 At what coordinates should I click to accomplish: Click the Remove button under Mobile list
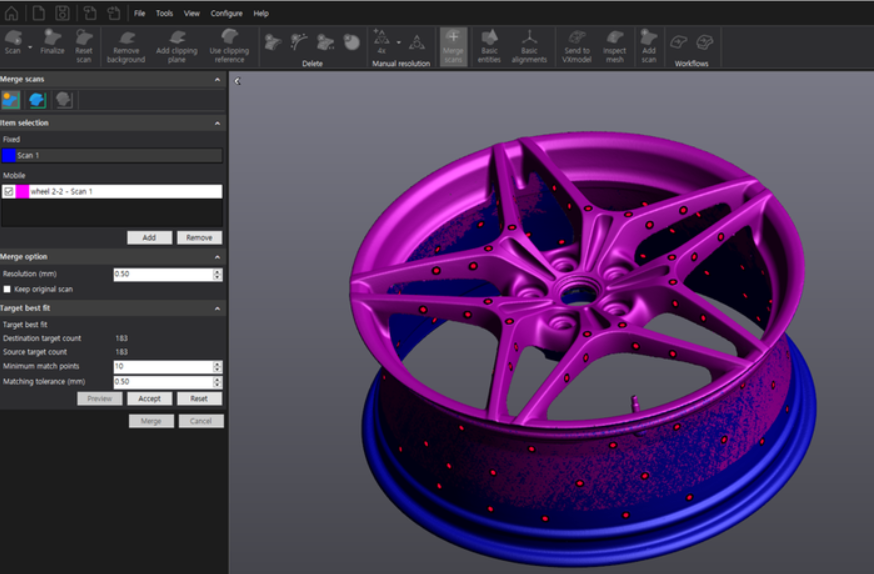199,238
